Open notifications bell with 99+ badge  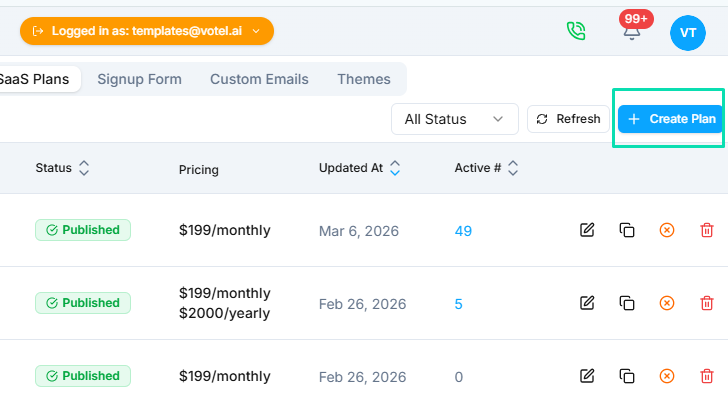click(632, 31)
